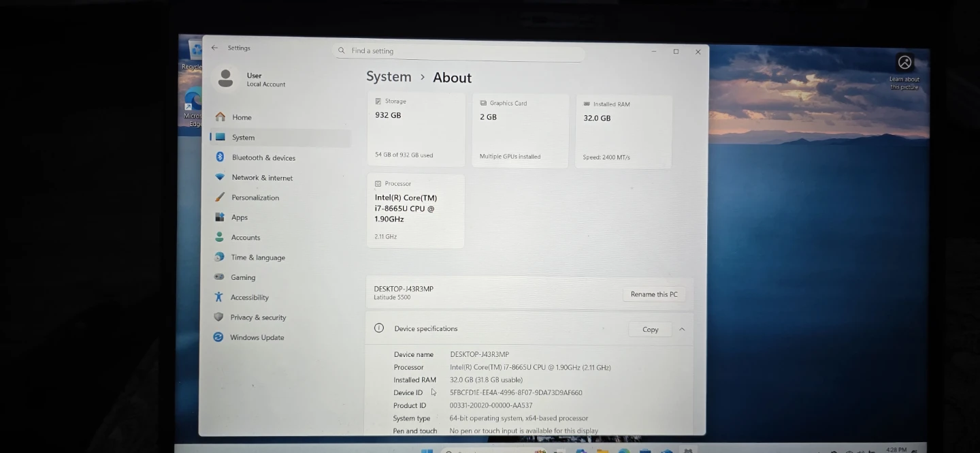
Task: Click the info icon beside Device specifications
Action: click(379, 328)
